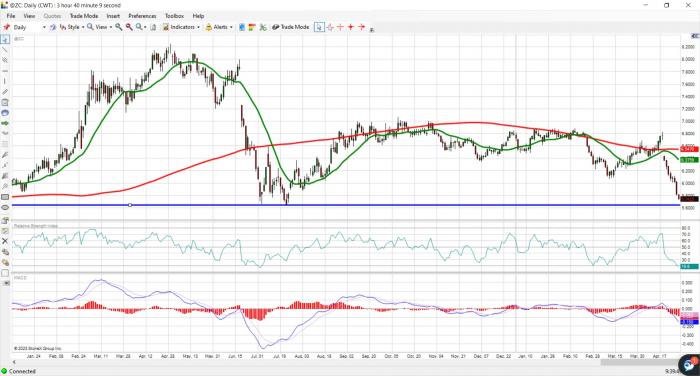Screen dimensions: 700x376
Task: Click the red zoom out magnifier icon
Action: [x=129, y=27]
